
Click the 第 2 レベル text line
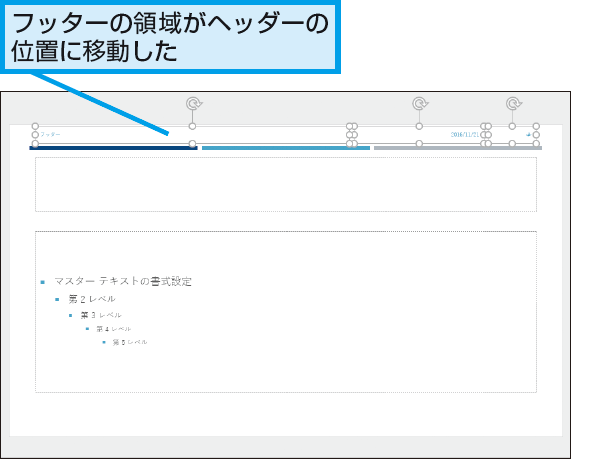point(92,299)
